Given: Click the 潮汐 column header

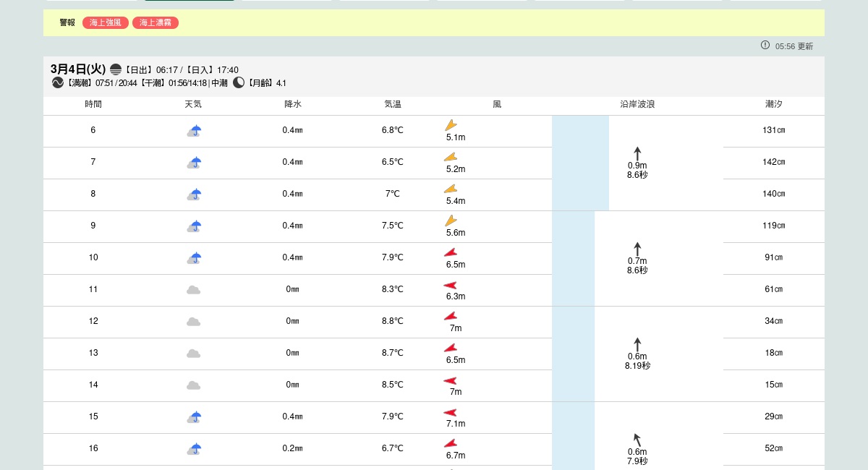Looking at the screenshot, I should pyautogui.click(x=773, y=104).
